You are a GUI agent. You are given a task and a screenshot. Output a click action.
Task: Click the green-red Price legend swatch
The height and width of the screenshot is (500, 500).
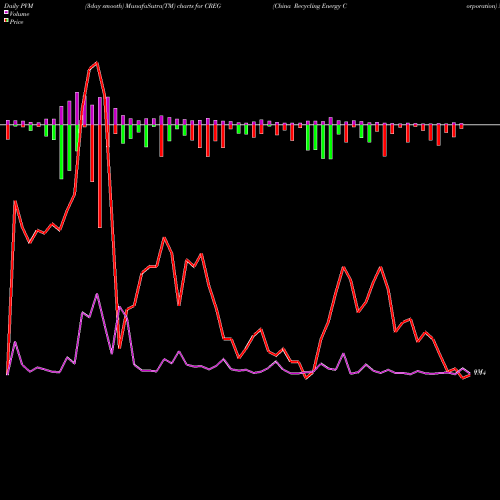click(x=6, y=21)
